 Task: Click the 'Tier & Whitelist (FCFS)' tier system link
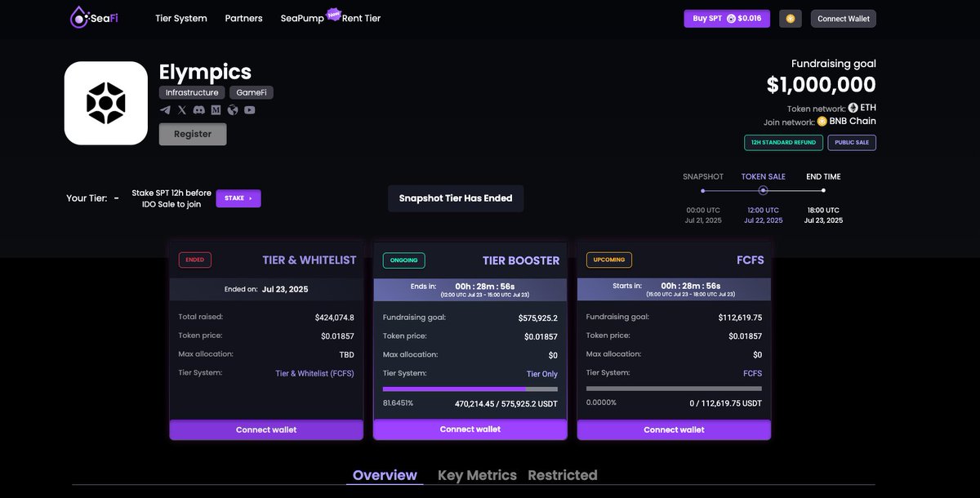314,374
